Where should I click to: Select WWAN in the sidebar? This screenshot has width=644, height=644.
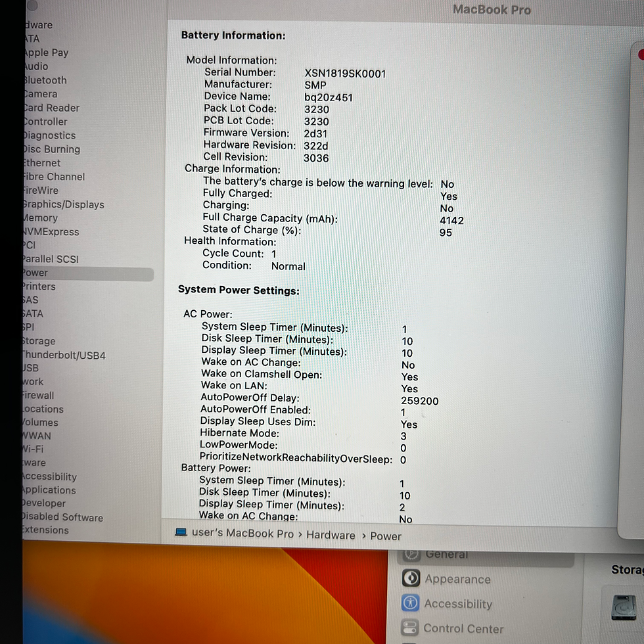point(37,436)
